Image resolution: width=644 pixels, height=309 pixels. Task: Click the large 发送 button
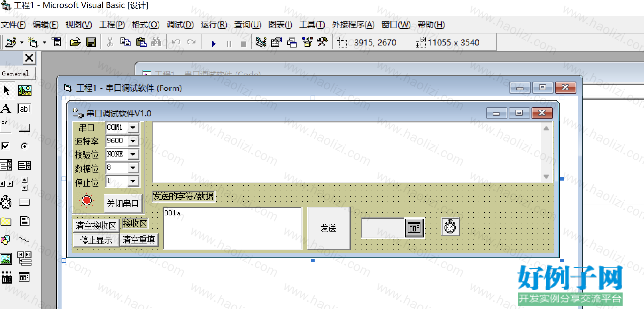pyautogui.click(x=328, y=228)
